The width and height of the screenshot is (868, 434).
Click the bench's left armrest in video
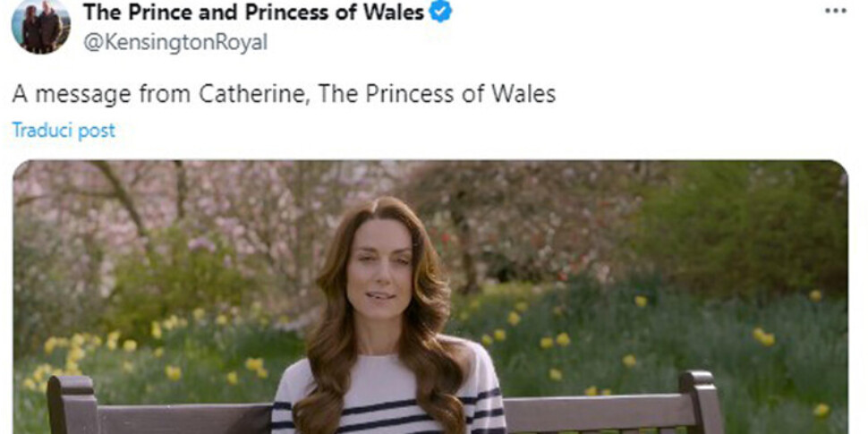tap(72, 404)
